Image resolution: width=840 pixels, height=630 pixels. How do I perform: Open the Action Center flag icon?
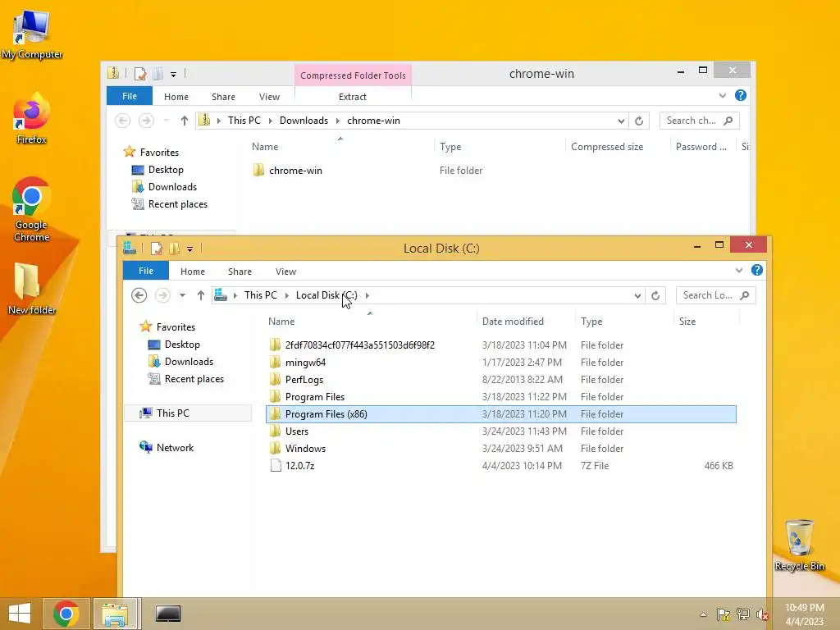click(724, 614)
